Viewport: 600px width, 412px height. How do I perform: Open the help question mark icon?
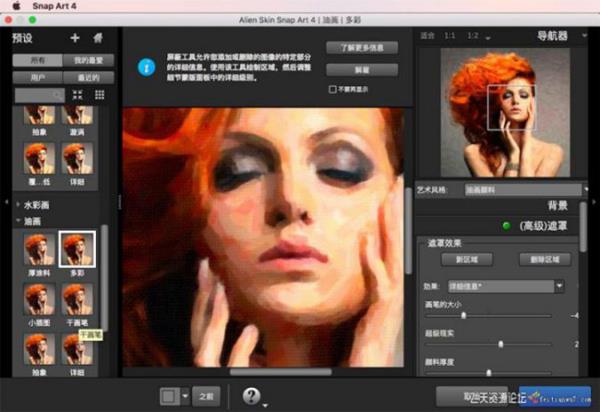[x=252, y=396]
